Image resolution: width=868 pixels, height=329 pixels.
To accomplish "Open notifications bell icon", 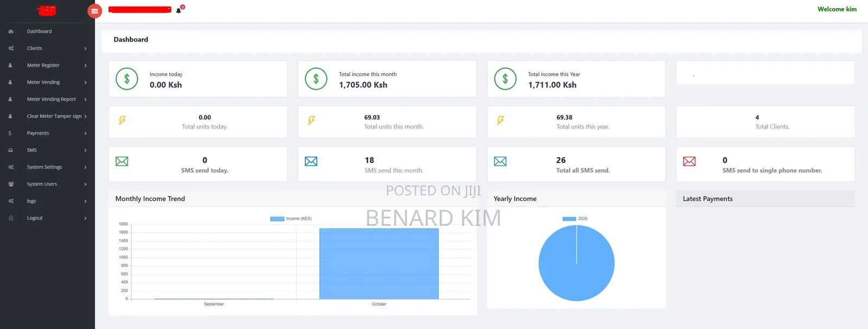I will (178, 10).
